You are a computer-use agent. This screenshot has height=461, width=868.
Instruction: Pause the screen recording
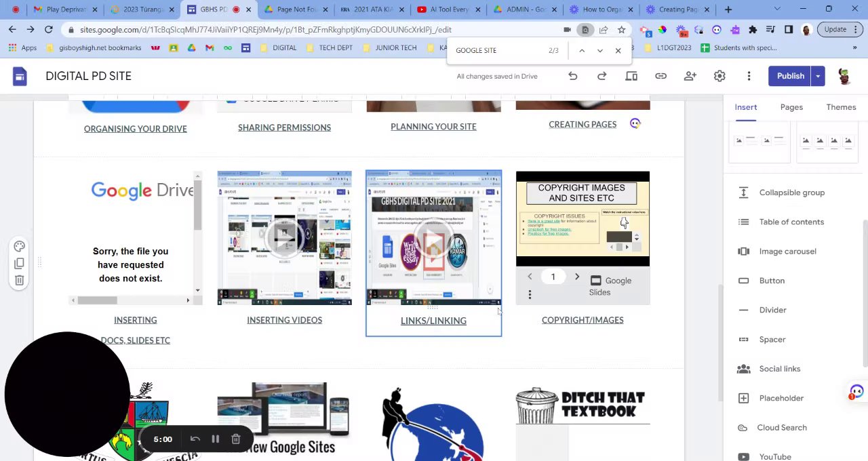pyautogui.click(x=215, y=439)
